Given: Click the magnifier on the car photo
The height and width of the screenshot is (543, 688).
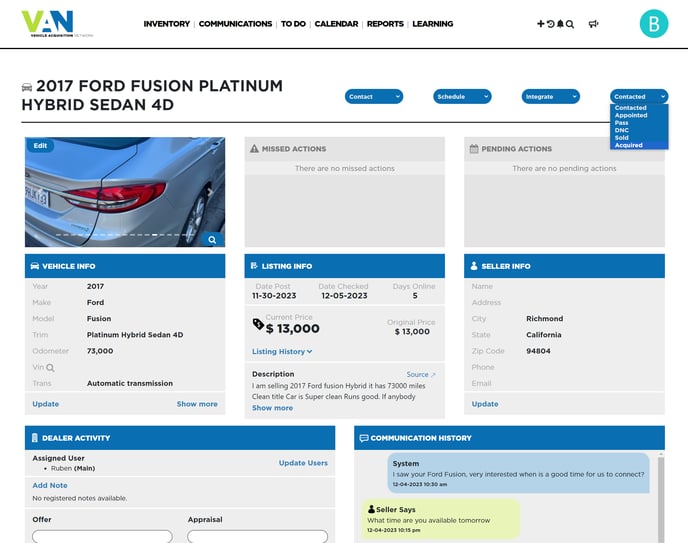Looking at the screenshot, I should 212,239.
